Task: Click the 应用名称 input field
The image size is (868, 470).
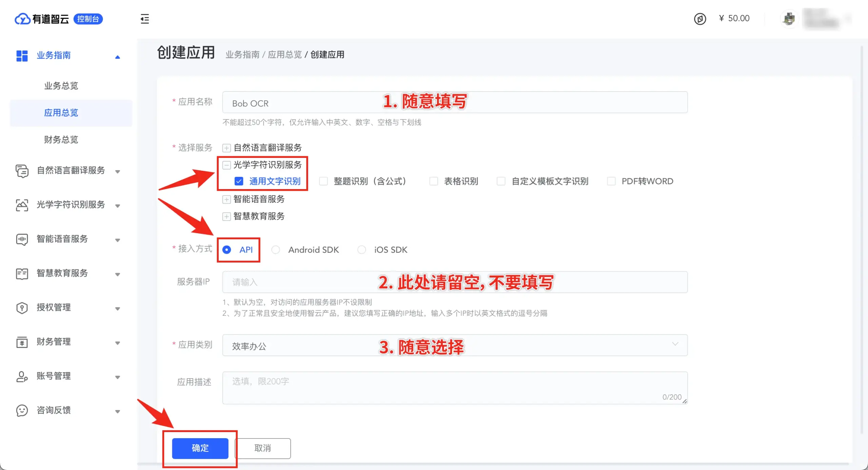Action: [455, 102]
